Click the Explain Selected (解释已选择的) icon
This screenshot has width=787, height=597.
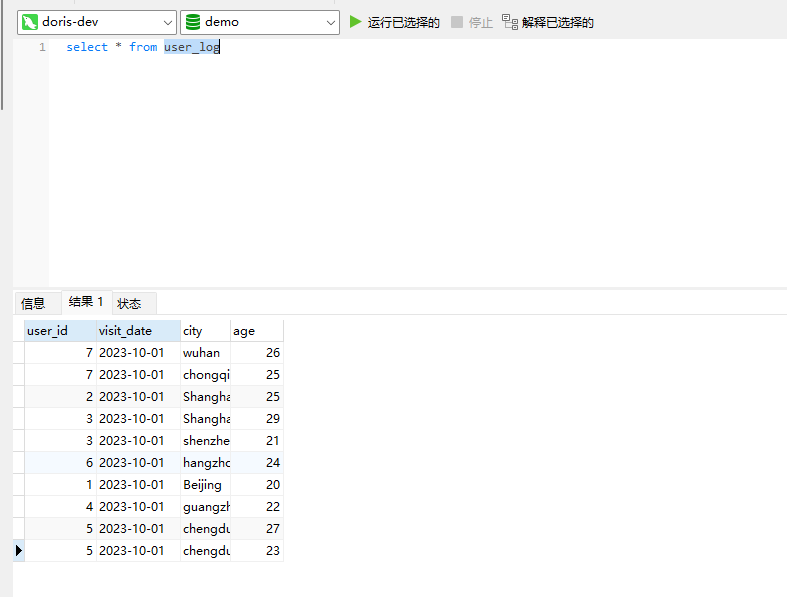pos(510,22)
